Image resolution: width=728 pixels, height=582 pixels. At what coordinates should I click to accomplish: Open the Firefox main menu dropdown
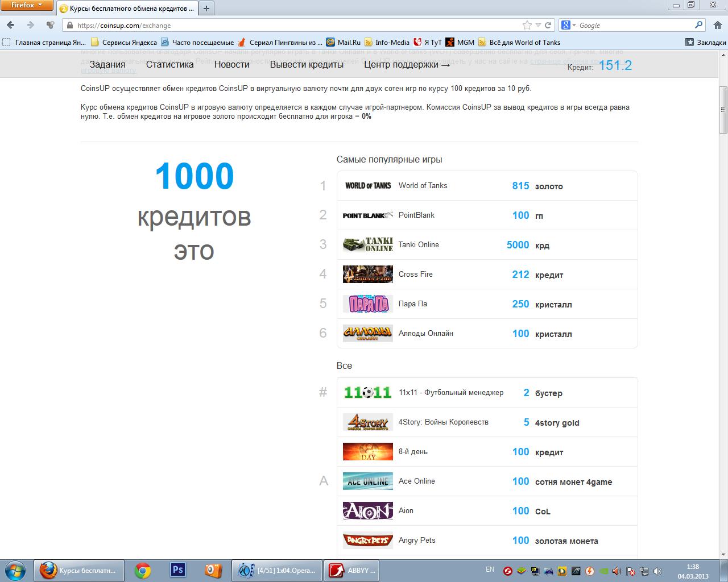click(x=27, y=5)
